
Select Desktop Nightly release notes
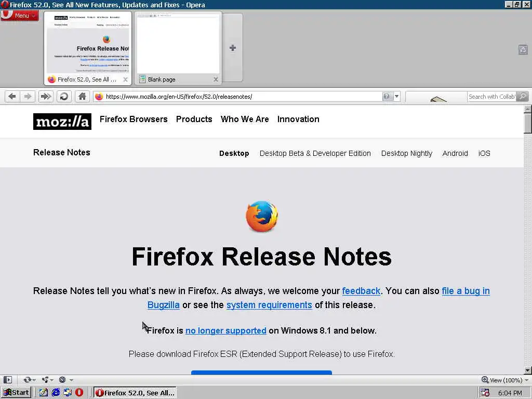click(407, 153)
